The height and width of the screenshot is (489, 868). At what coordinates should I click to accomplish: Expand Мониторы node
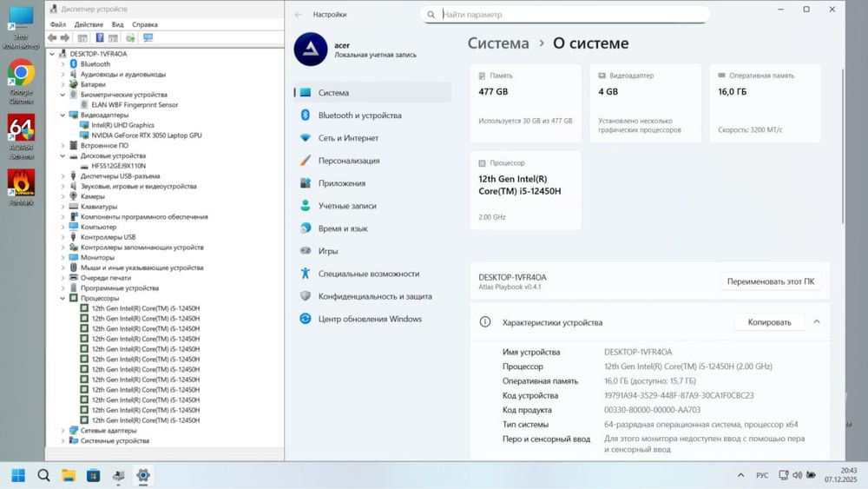click(x=62, y=257)
